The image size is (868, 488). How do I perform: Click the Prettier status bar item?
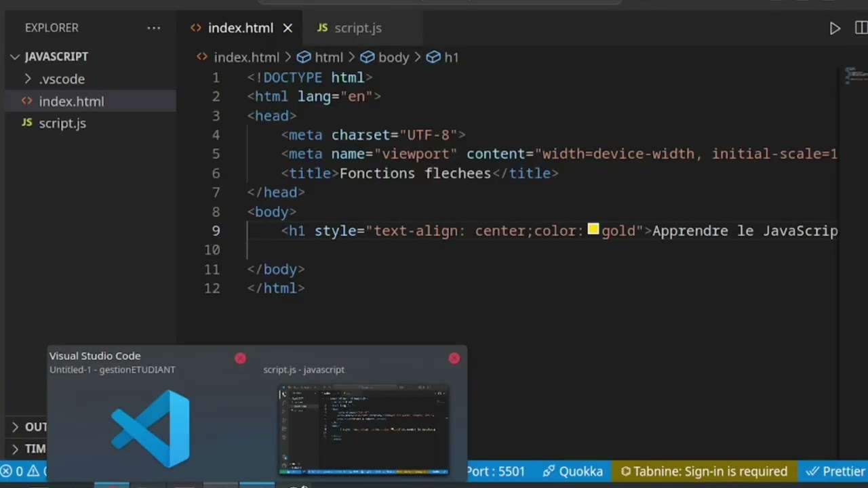(835, 471)
